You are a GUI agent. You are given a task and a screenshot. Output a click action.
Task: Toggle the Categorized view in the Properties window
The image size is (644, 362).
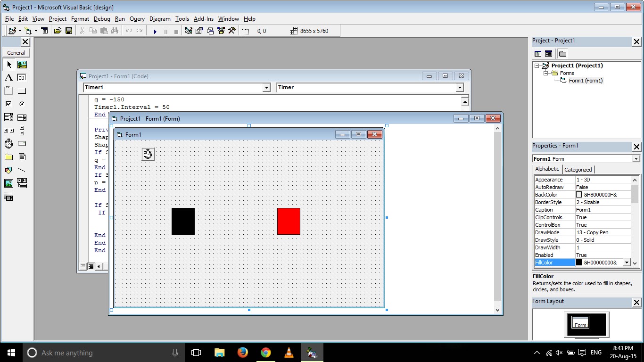click(578, 169)
